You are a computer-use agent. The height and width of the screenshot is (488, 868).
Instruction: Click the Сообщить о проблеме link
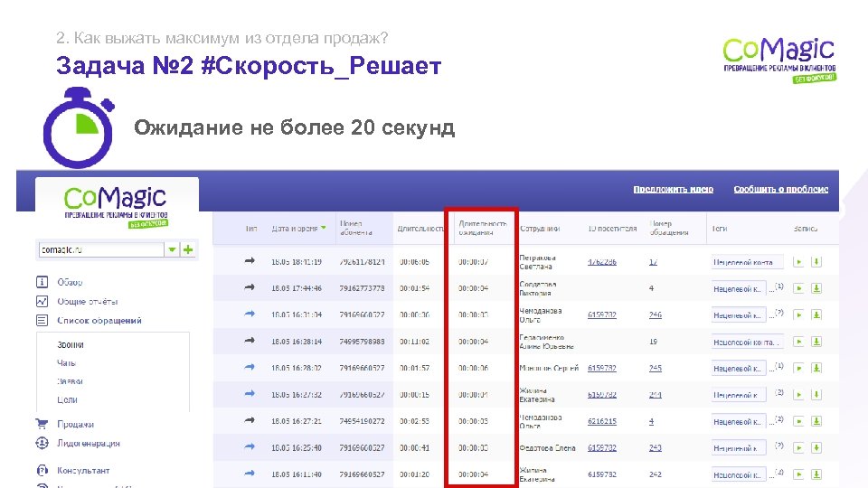coord(781,189)
